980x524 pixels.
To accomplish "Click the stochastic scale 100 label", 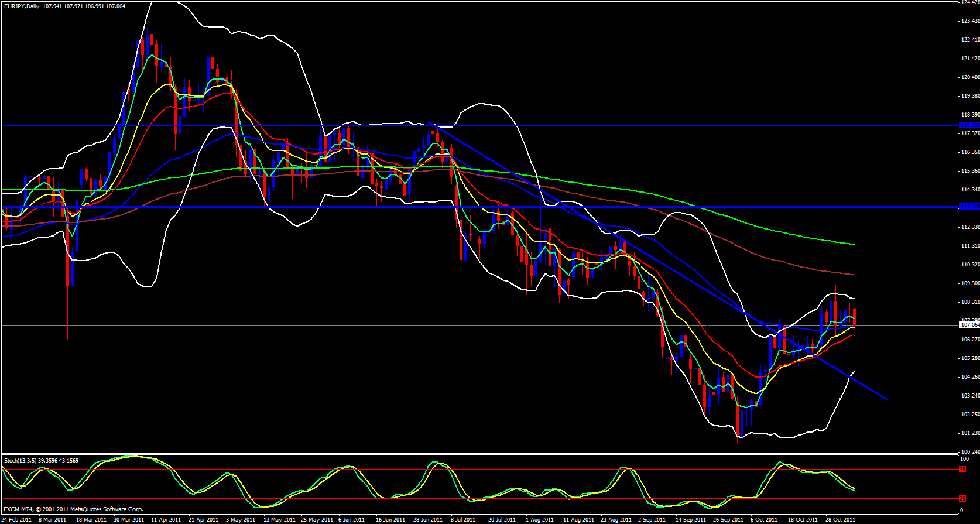I will click(965, 459).
